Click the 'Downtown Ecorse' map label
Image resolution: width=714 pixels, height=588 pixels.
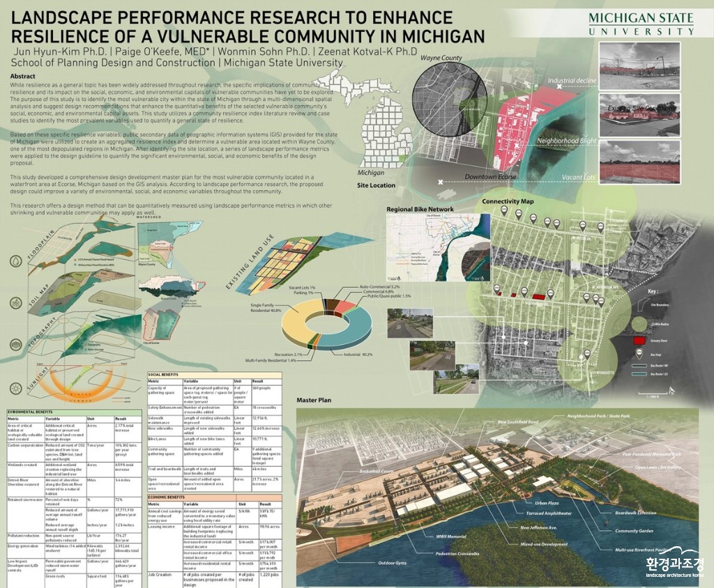point(490,176)
